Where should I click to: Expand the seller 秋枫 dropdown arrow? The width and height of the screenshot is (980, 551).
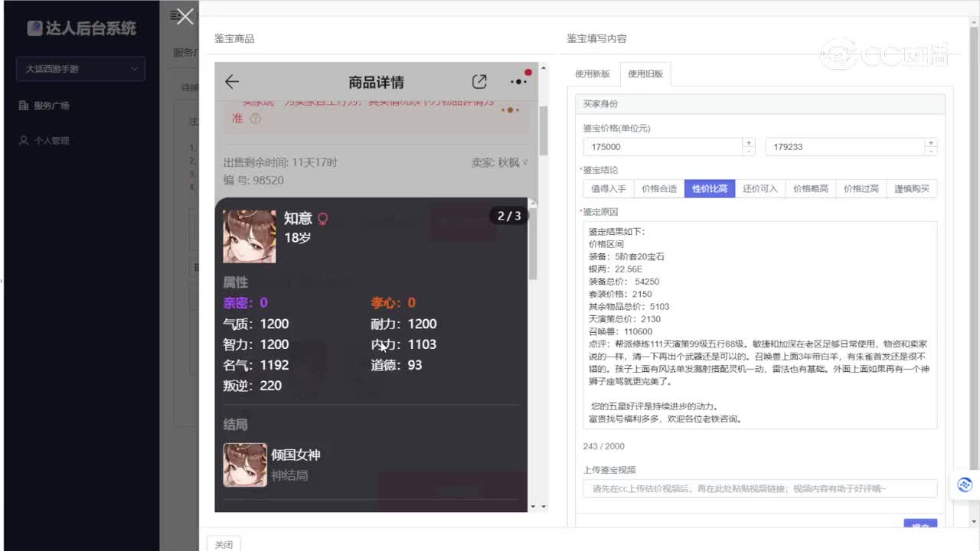(x=523, y=162)
